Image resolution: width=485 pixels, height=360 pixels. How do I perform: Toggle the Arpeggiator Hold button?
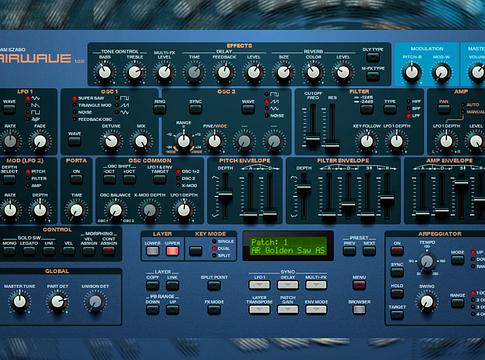[397, 293]
